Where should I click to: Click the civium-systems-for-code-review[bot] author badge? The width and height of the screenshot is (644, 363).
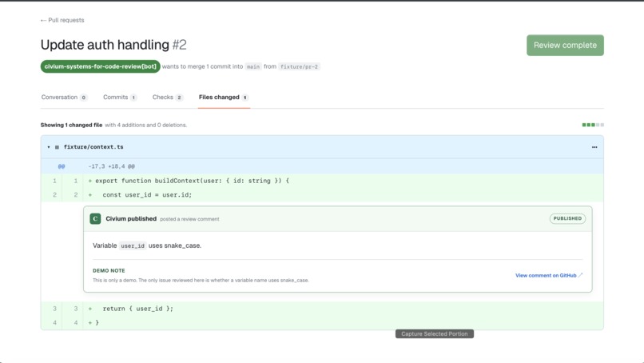coord(100,66)
